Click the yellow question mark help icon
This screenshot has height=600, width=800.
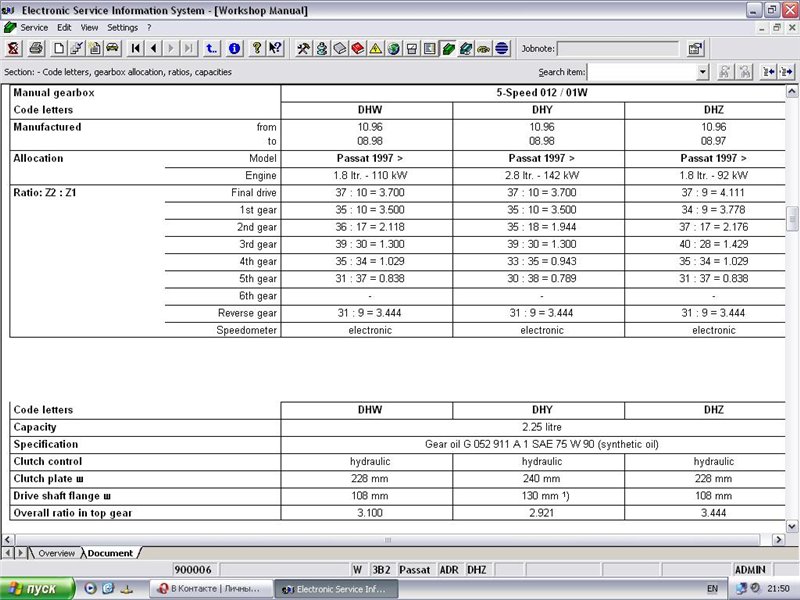point(257,48)
